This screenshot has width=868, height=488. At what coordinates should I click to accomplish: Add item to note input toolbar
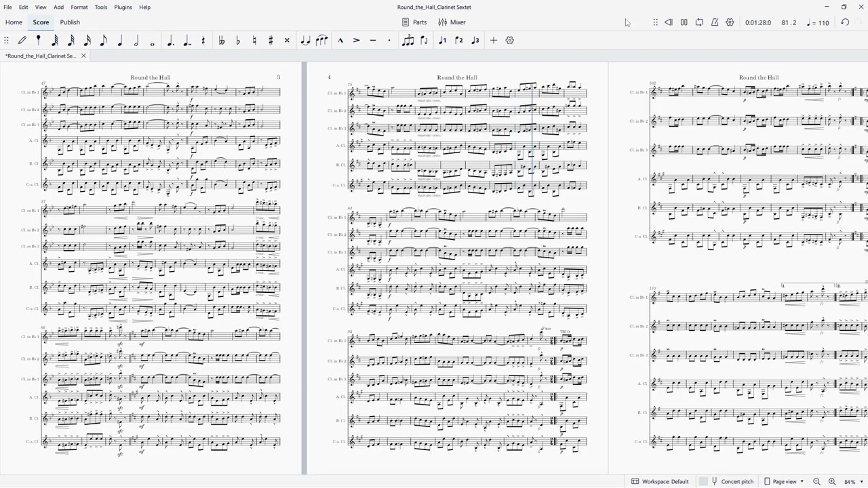[494, 41]
